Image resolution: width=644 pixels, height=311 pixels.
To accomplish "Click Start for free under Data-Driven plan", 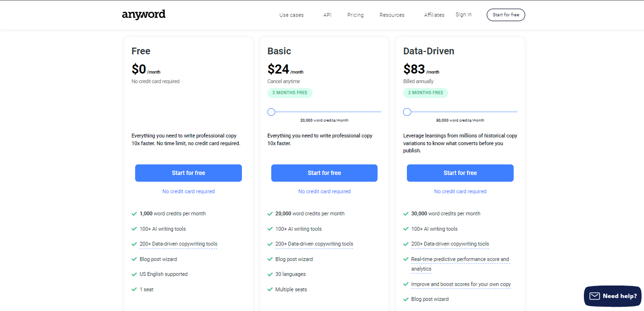I will click(460, 173).
